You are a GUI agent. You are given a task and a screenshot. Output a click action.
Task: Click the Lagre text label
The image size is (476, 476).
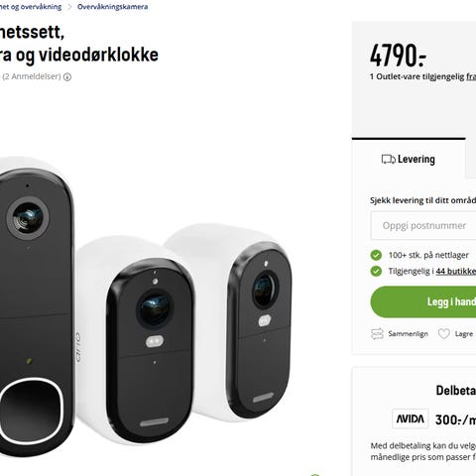pyautogui.click(x=464, y=334)
